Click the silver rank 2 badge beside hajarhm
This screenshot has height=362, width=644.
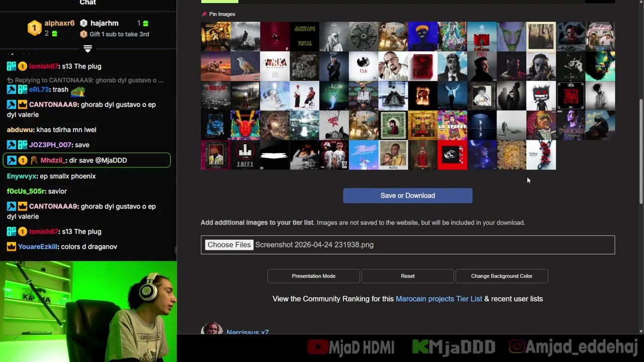84,23
